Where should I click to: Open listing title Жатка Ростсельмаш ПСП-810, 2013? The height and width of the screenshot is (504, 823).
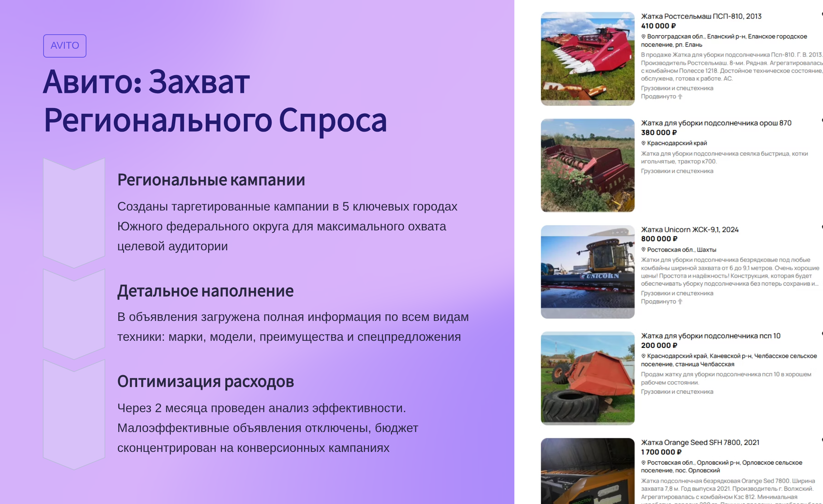coord(701,16)
